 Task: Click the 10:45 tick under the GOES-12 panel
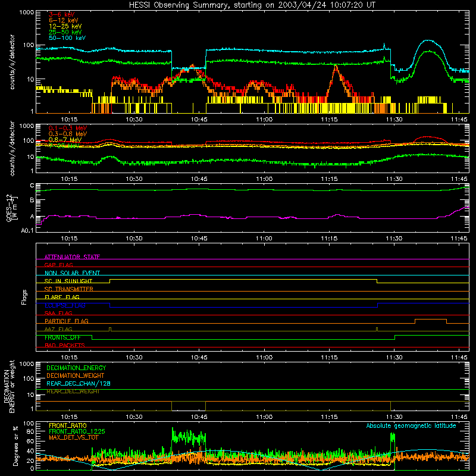click(x=199, y=239)
